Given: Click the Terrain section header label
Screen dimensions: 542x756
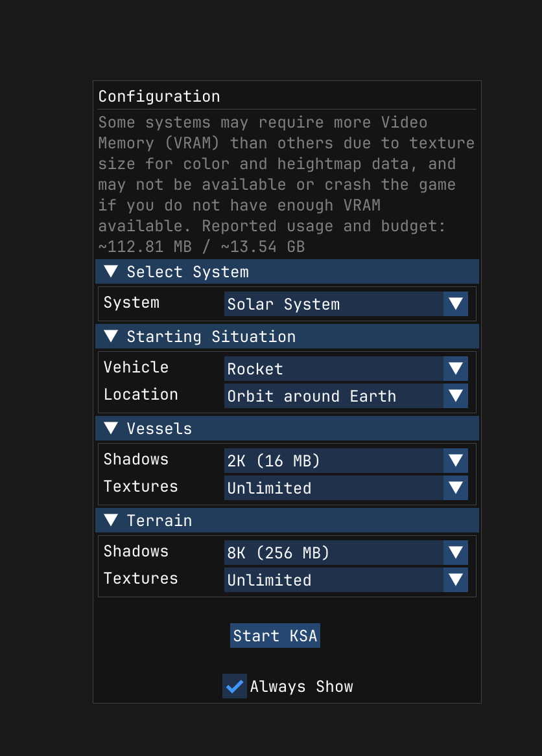Looking at the screenshot, I should 159,520.
